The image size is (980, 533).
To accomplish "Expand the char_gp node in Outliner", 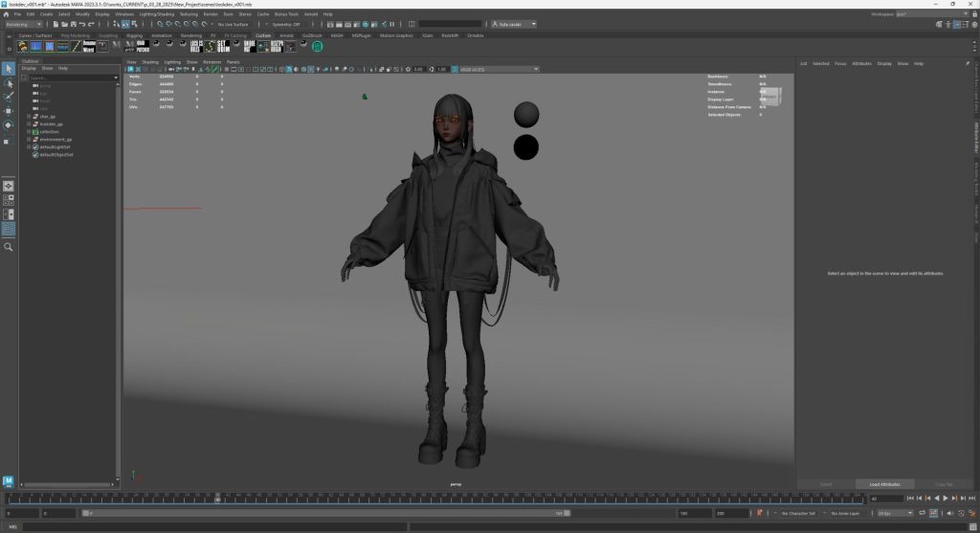I will pos(29,117).
